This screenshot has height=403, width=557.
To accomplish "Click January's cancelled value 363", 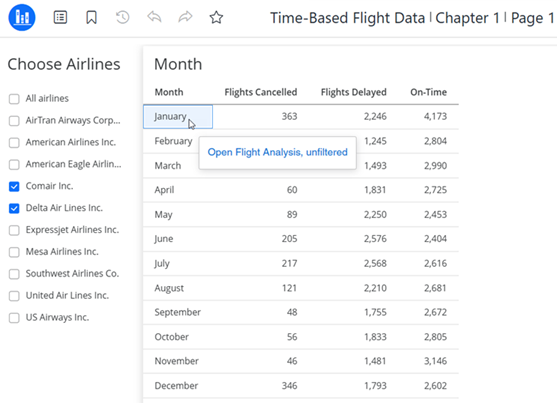I will click(290, 117).
